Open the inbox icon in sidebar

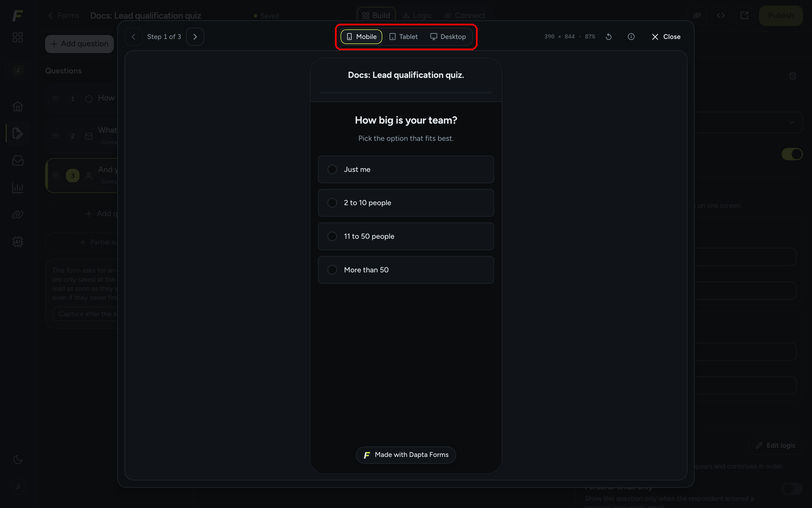click(x=18, y=161)
